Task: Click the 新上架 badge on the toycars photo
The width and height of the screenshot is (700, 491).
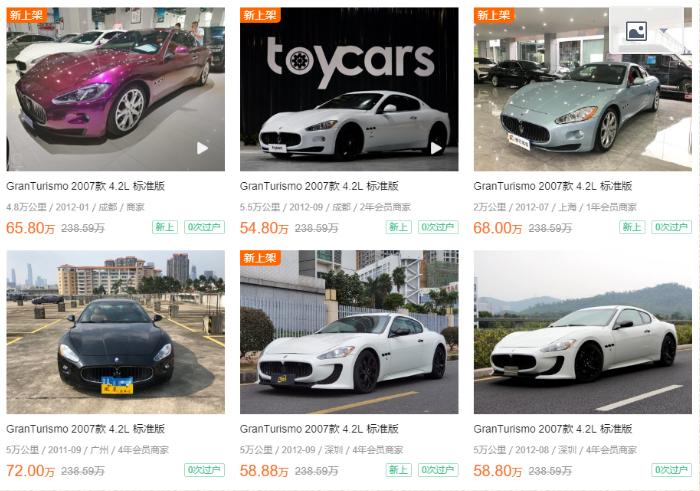Action: coord(260,15)
